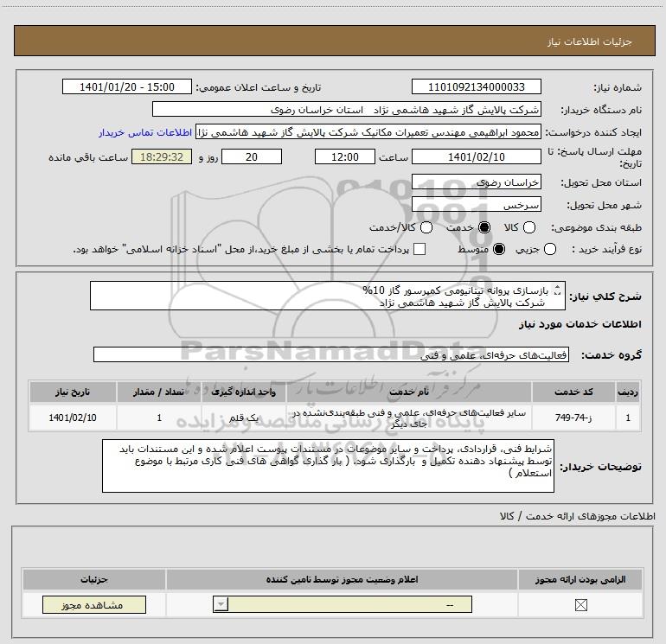The width and height of the screenshot is (666, 644).
Task: Click the service name cell in row 1
Action: 408,418
